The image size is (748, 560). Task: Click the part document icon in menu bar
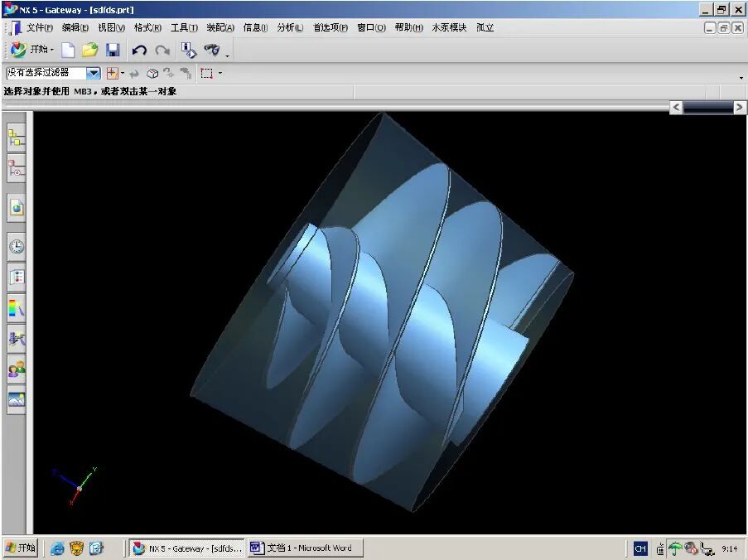pos(16,28)
